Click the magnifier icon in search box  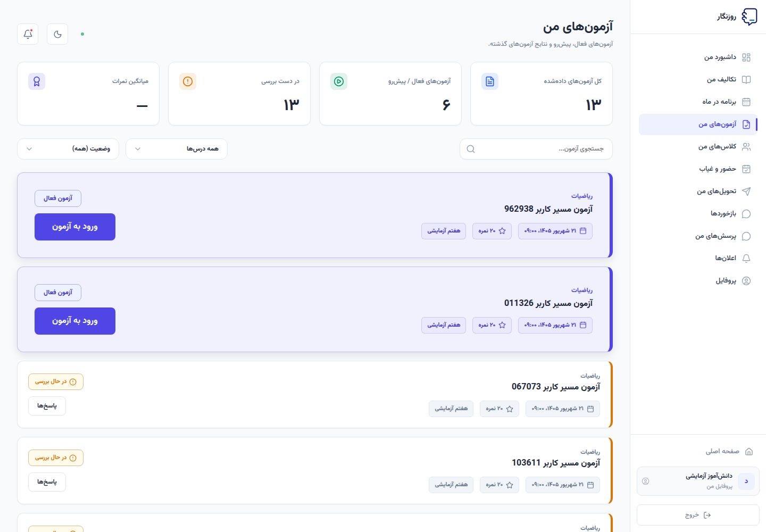tap(471, 149)
